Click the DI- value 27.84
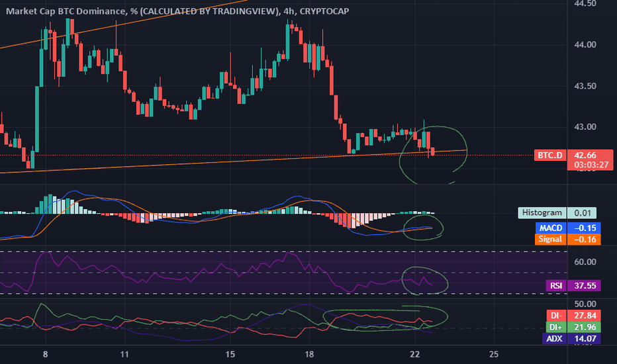The height and width of the screenshot is (364, 617). pyautogui.click(x=584, y=315)
